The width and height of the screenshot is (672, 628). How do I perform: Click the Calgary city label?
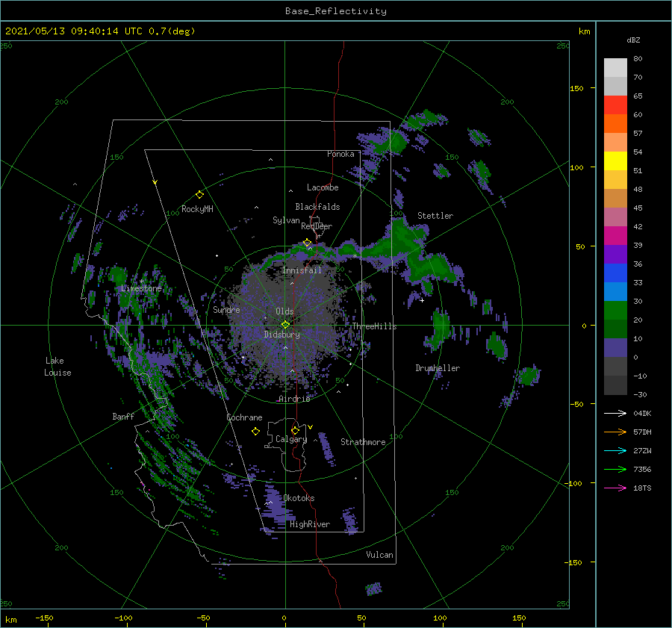(291, 439)
